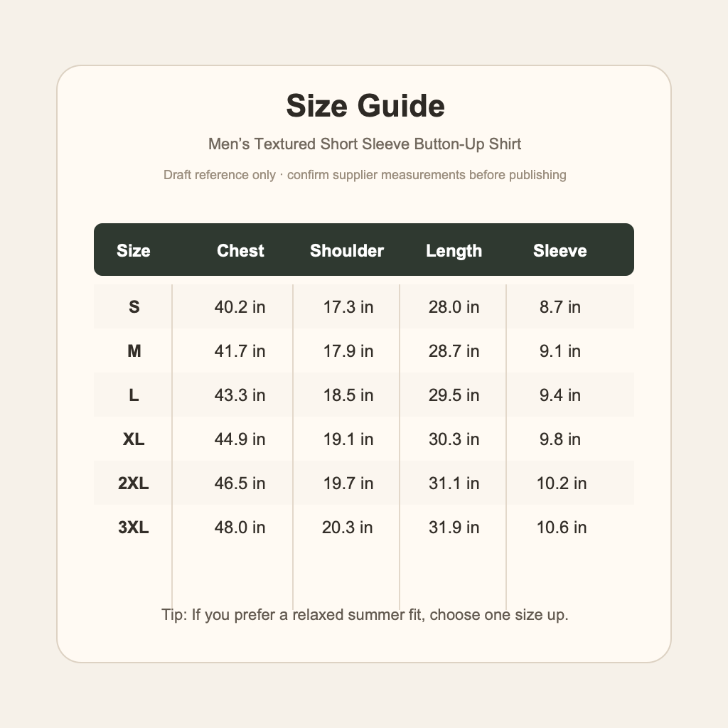Click the 9.4 in sleeve value
Viewport: 728px width, 728px height.
(x=560, y=395)
